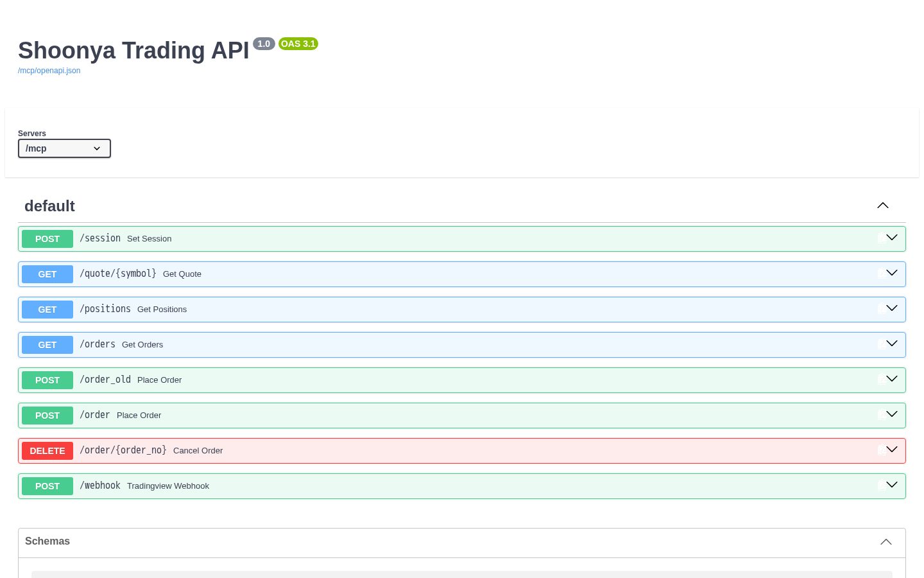The width and height of the screenshot is (924, 578).
Task: Click the /order/{order_no} path text
Action: click(123, 450)
